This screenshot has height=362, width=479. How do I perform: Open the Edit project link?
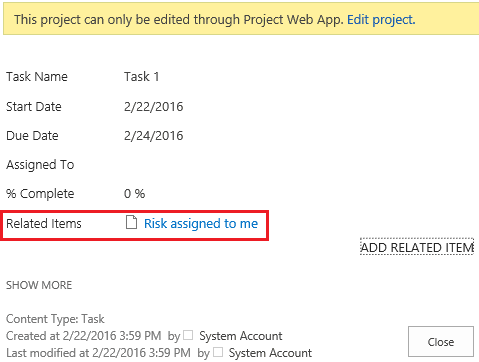(x=381, y=20)
